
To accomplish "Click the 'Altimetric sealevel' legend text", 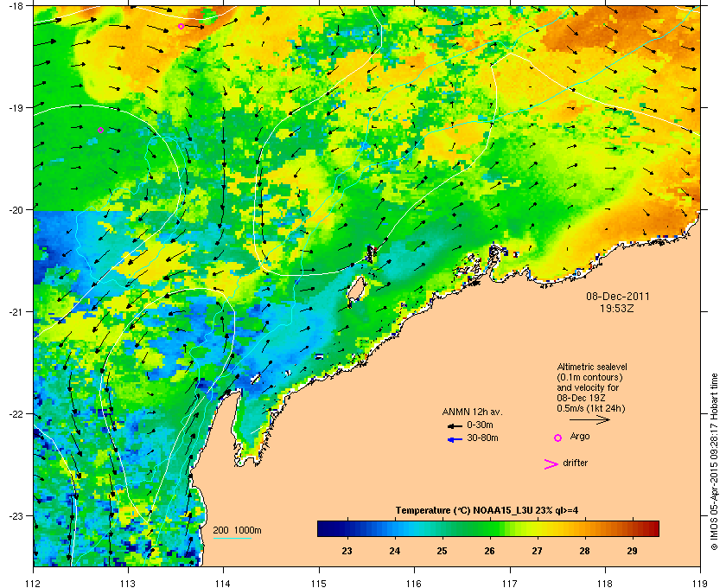I will 592,367.
